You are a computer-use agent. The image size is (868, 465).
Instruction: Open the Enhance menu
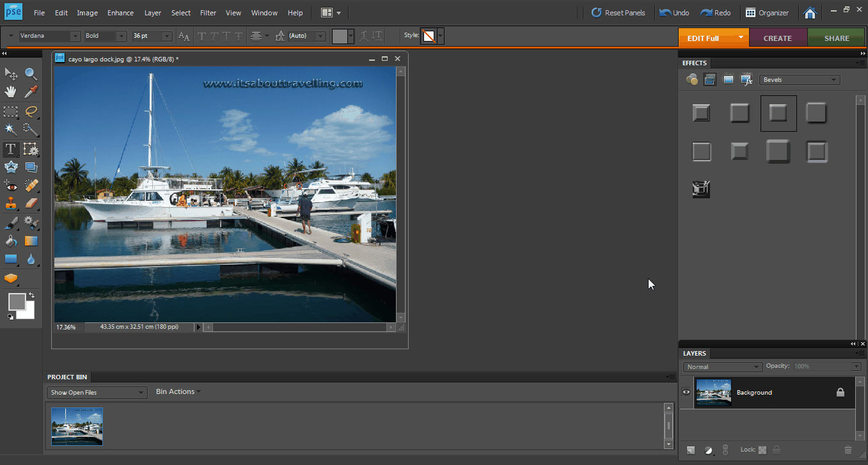(120, 13)
